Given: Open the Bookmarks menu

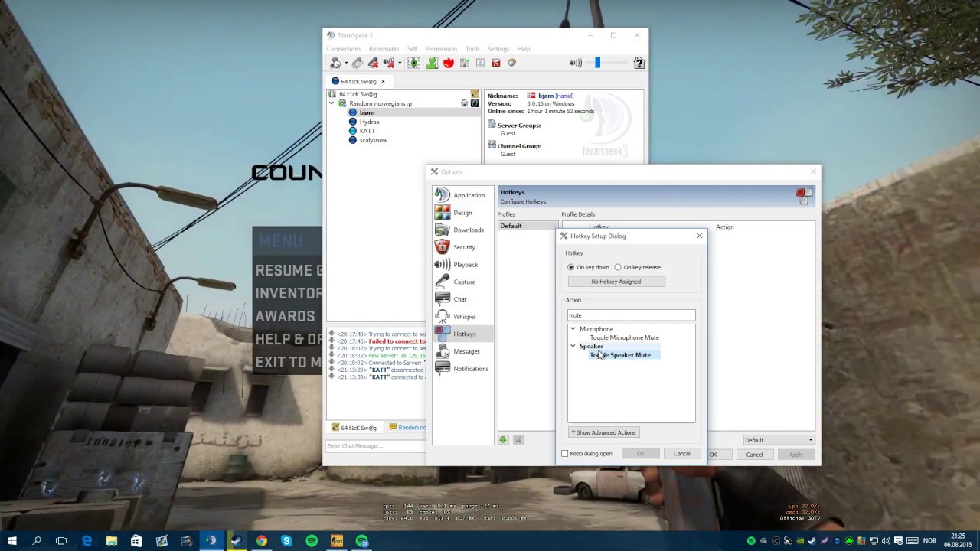Looking at the screenshot, I should click(384, 49).
